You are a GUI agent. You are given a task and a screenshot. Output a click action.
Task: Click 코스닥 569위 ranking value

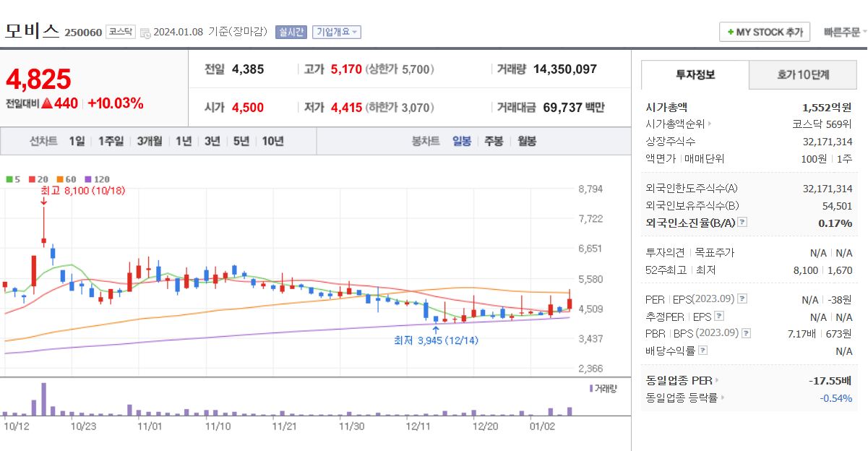[x=822, y=124]
